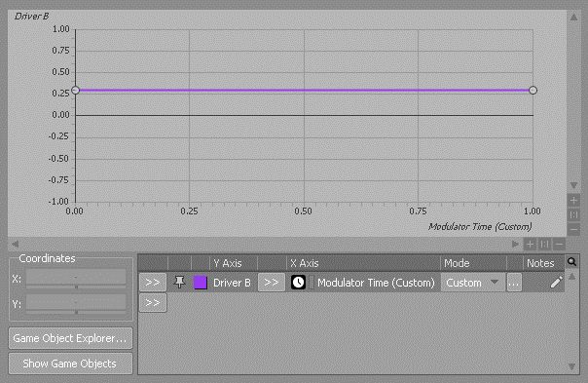This screenshot has height=383, width=588.
Task: Click the X Axis column header
Action: coord(363,263)
